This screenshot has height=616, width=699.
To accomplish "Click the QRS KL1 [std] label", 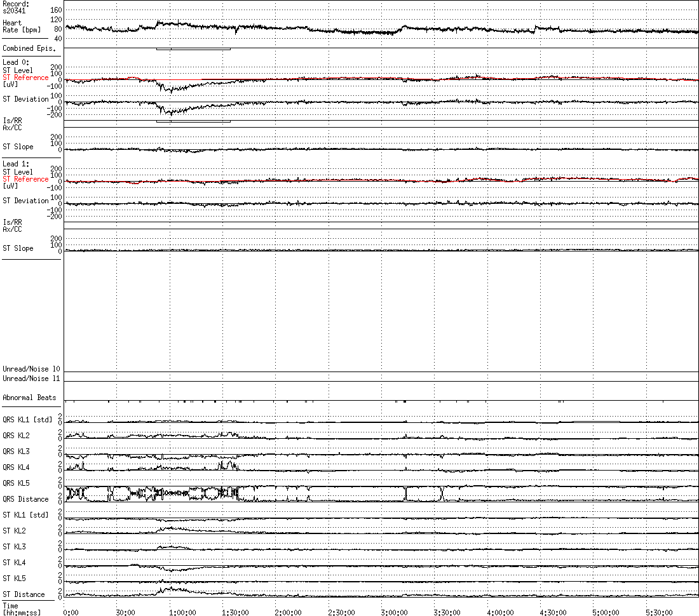I will (27, 420).
